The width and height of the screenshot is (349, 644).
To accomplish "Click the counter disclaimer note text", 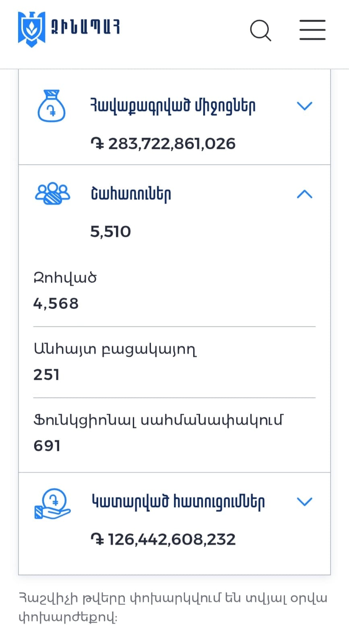I will 173,607.
